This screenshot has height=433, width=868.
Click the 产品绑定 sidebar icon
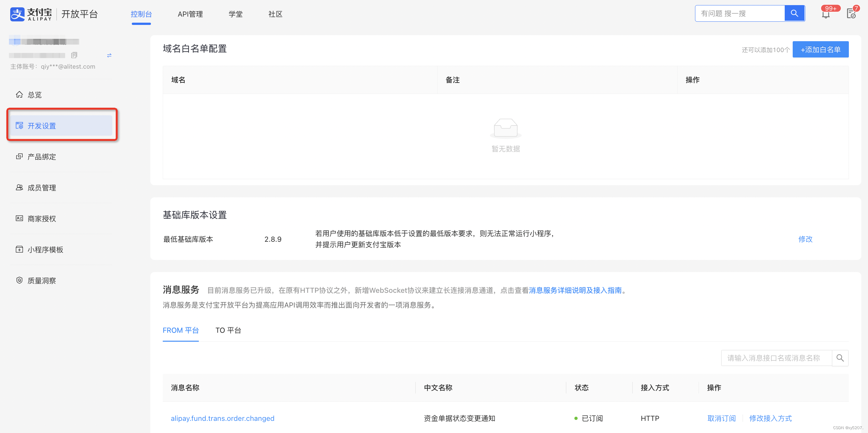pyautogui.click(x=19, y=156)
